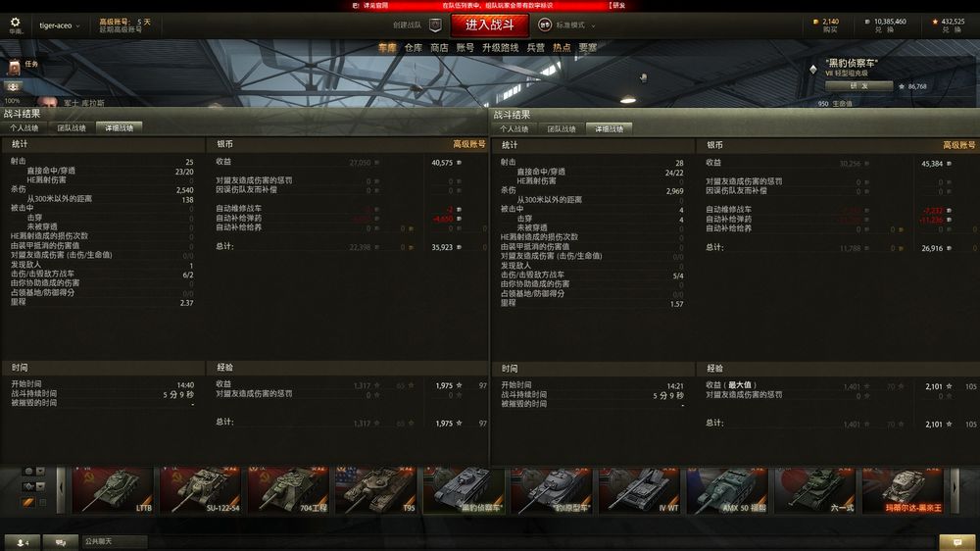This screenshot has height=551, width=980.
Task: Expand the 标准模式 battle mode dropdown
Action: 575,25
